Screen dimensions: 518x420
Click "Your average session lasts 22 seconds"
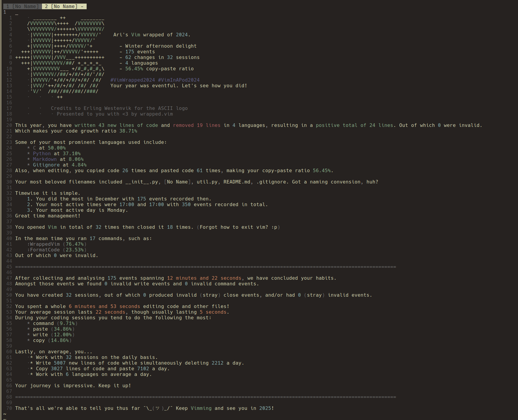point(70,312)
